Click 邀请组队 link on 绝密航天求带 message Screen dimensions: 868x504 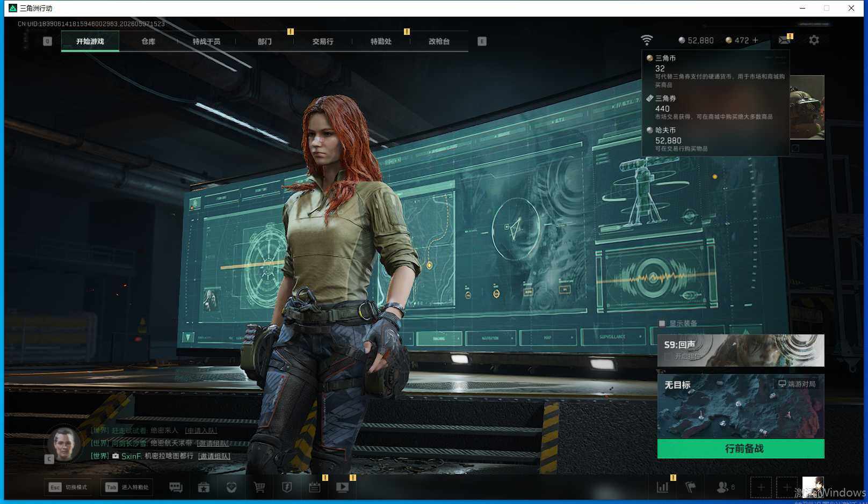(x=213, y=443)
